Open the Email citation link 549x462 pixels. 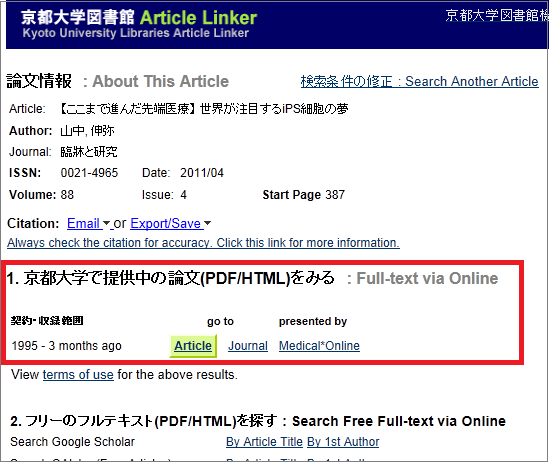click(83, 223)
